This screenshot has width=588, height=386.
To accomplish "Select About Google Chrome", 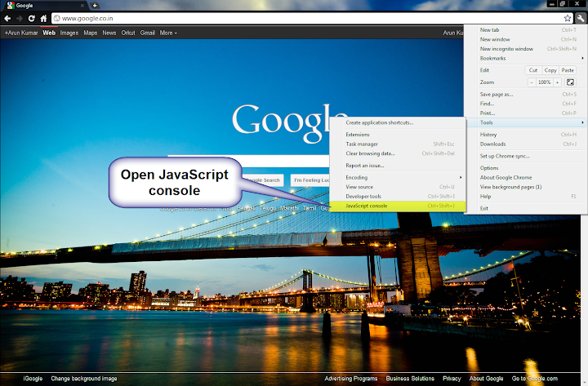I will click(525, 177).
